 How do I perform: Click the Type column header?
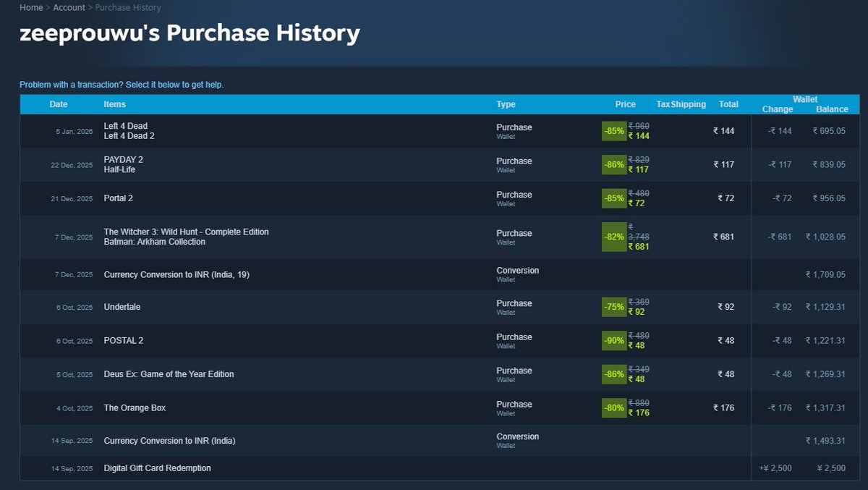click(506, 104)
